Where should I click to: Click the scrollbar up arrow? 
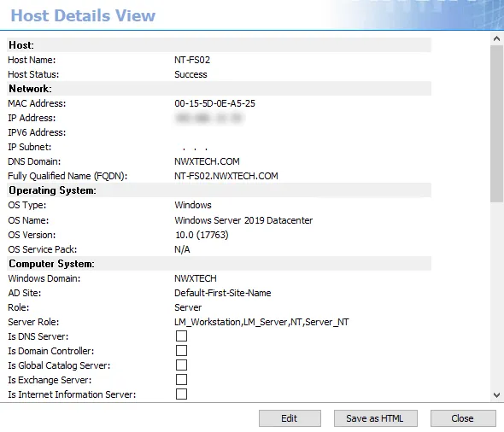point(496,39)
